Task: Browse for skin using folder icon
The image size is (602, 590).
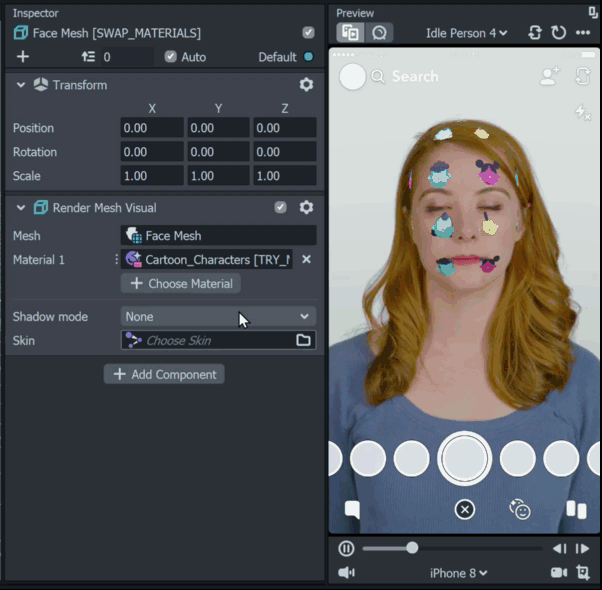Action: point(303,341)
